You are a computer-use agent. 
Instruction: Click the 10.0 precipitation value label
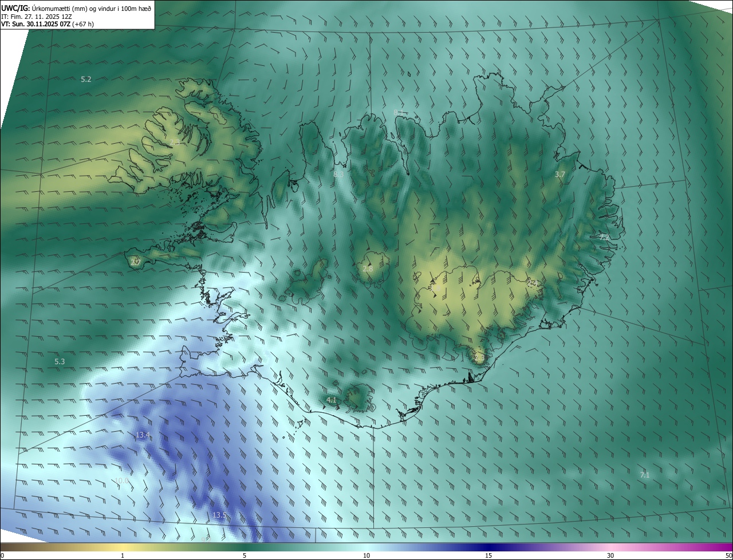point(122,480)
